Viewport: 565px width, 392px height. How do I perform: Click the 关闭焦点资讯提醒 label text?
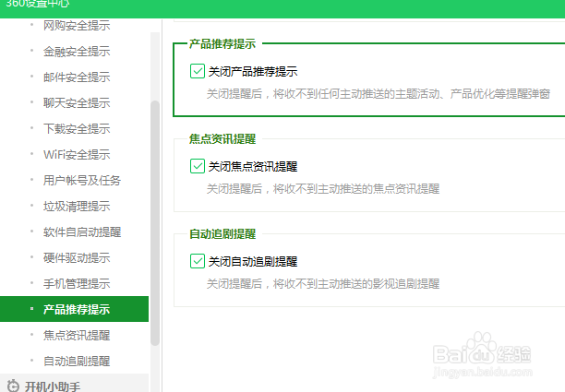pos(253,167)
